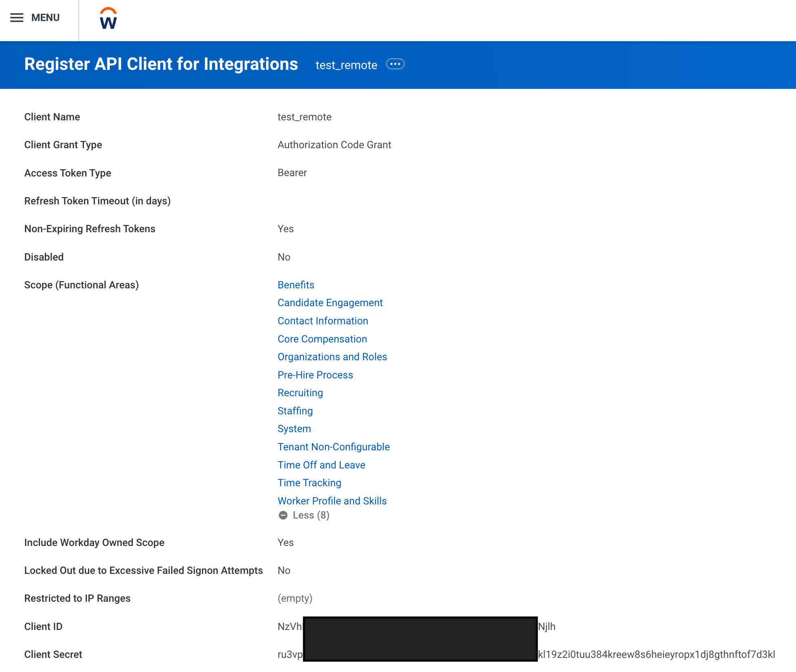Collapse scopes using the Less (8) minus icon
This screenshot has height=672, width=796.
click(x=284, y=515)
